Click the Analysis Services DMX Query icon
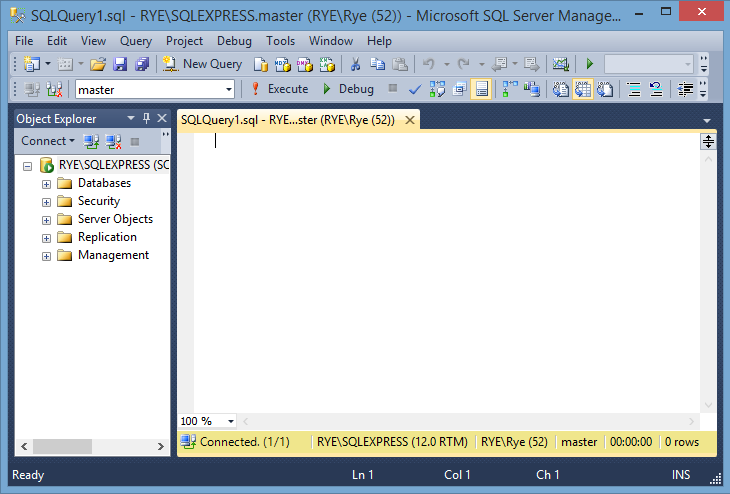 pos(305,64)
